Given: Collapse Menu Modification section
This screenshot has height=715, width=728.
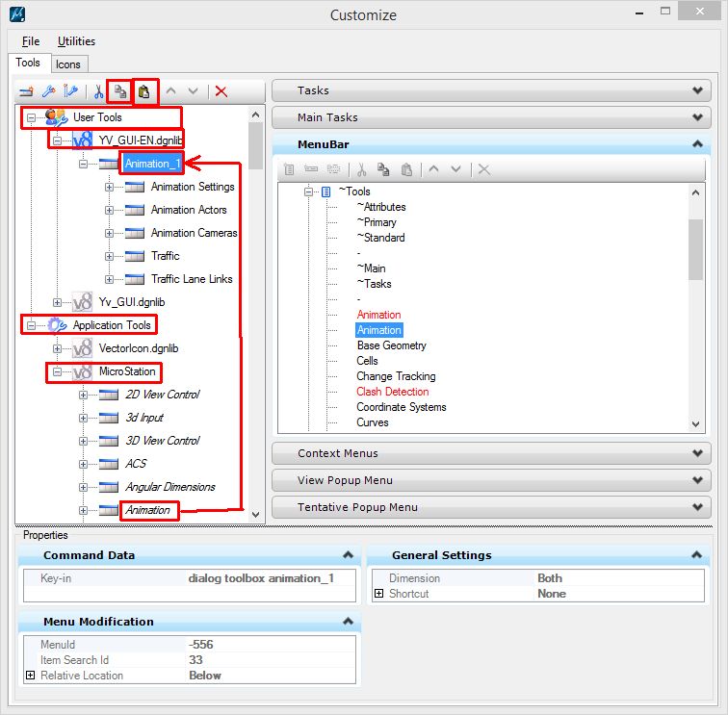Looking at the screenshot, I should tap(349, 621).
